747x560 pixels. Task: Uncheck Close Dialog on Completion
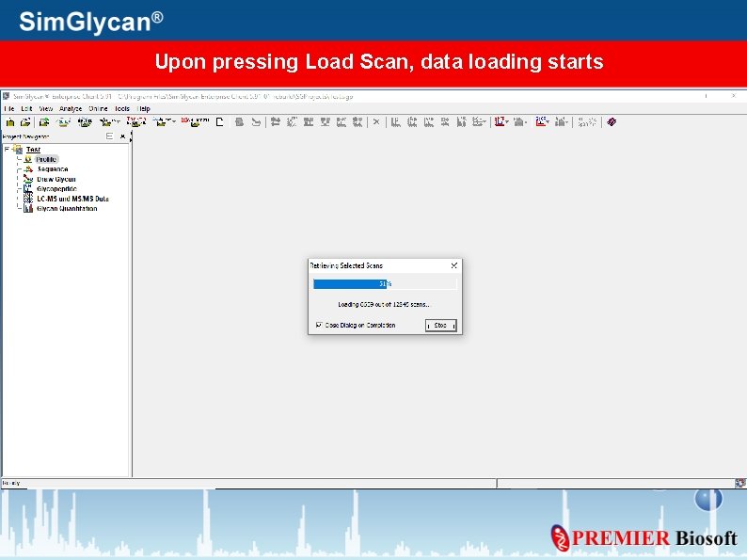coord(319,325)
